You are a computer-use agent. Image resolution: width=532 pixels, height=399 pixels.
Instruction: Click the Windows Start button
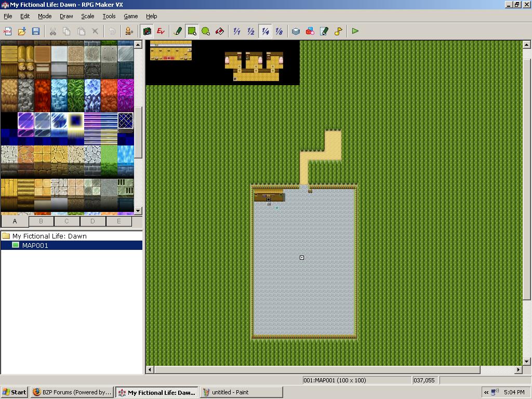14,392
